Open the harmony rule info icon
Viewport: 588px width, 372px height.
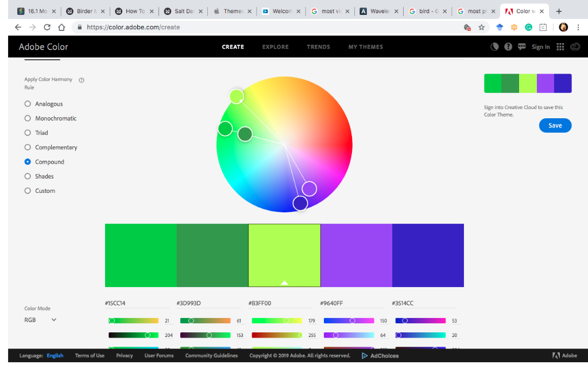(80, 80)
